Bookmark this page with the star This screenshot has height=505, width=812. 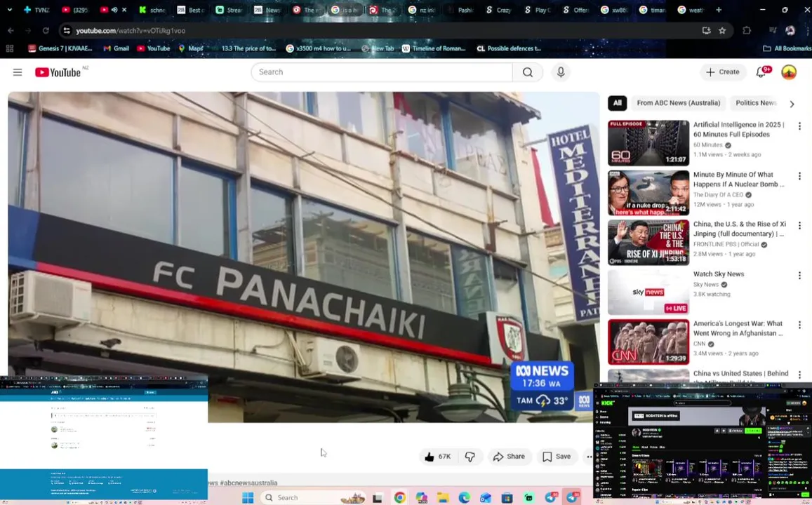722,31
